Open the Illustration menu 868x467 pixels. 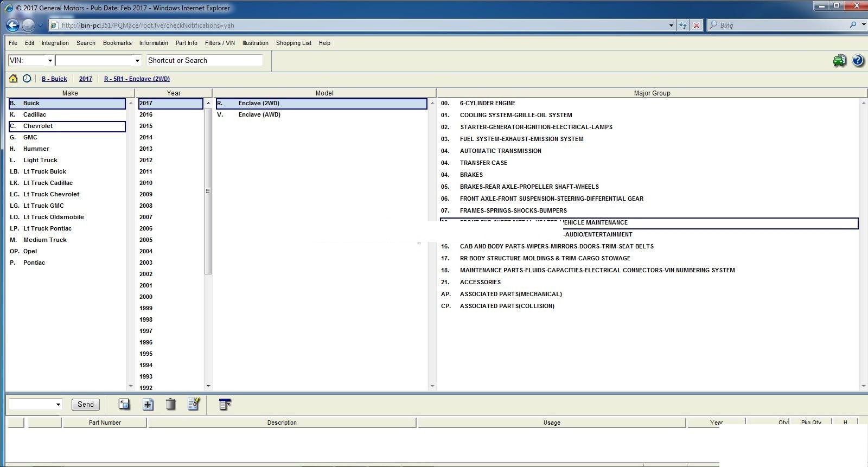[255, 43]
